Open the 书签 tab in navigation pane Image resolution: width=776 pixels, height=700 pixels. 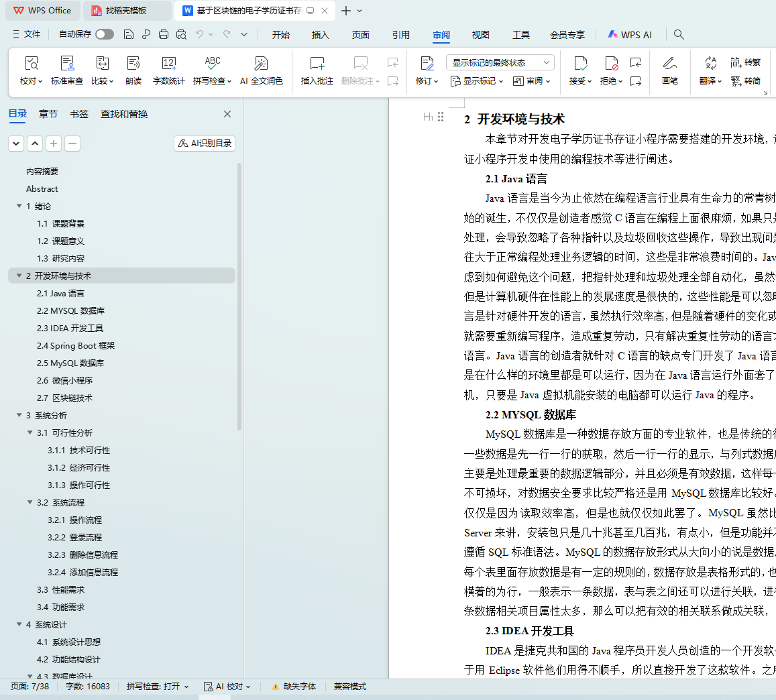79,114
